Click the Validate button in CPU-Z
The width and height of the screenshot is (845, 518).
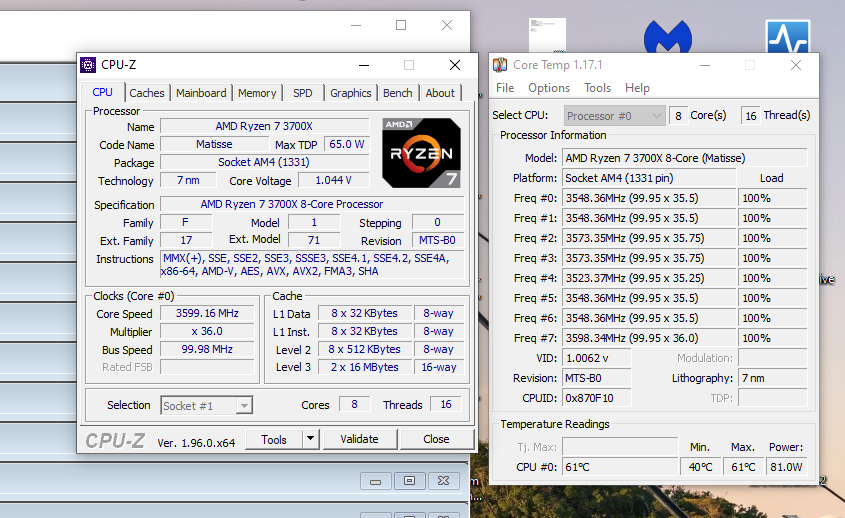pos(359,439)
